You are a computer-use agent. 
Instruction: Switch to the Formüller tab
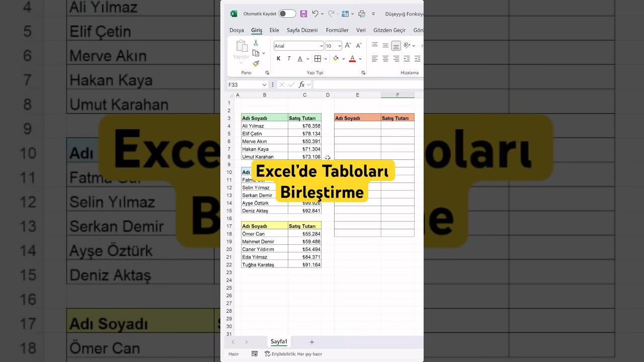[x=337, y=30]
